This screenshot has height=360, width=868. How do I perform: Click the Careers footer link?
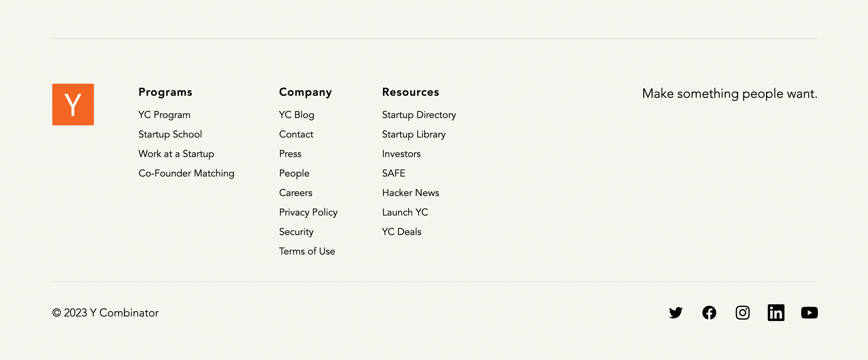pyautogui.click(x=295, y=193)
